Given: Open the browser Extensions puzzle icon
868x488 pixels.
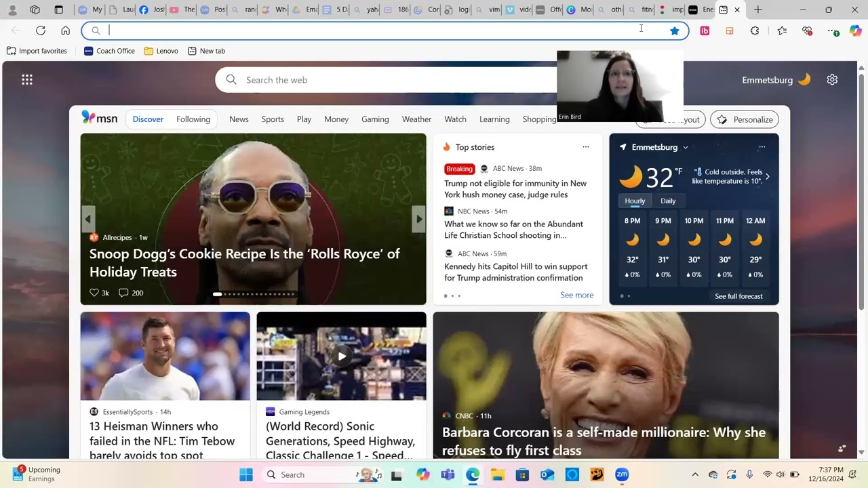Looking at the screenshot, I should click(x=755, y=30).
